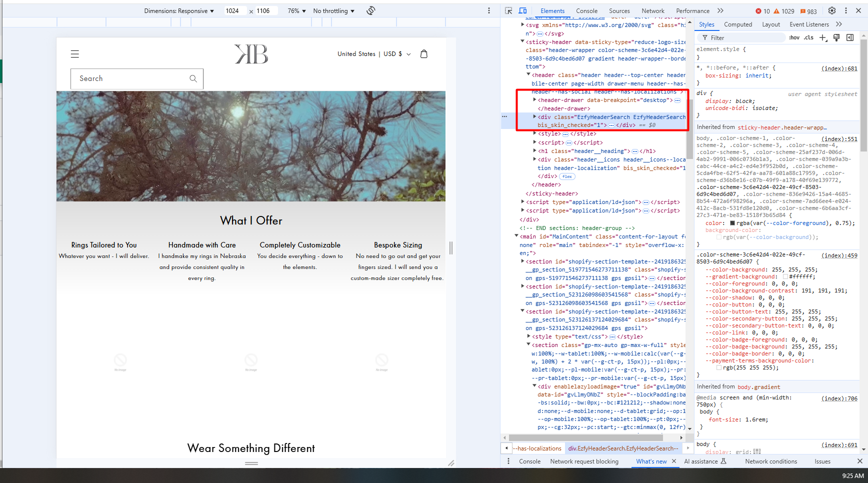The image size is (868, 483).
Task: Expand the header-drawer element node
Action: point(534,100)
